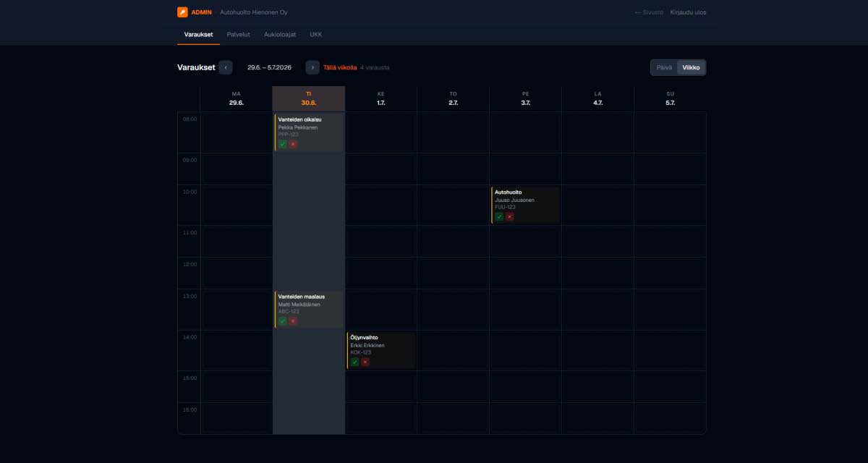Select the KE 1.7. day header
868x463 pixels.
[x=381, y=99]
